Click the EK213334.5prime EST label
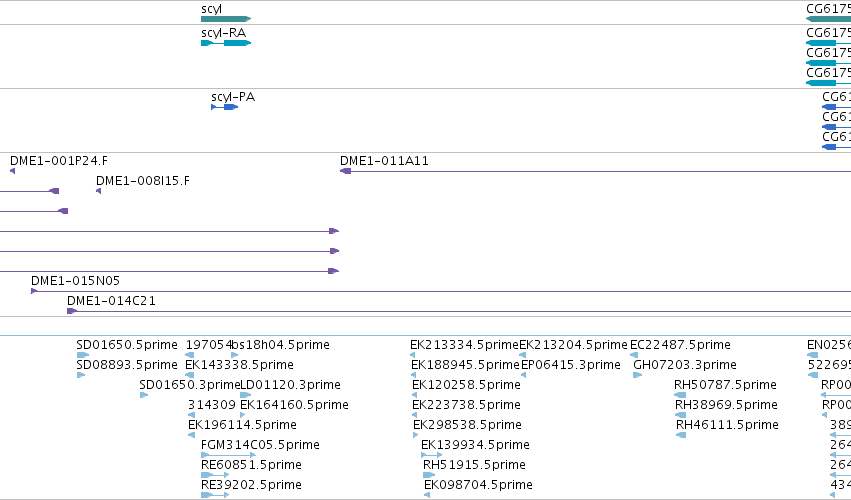 [x=465, y=345]
